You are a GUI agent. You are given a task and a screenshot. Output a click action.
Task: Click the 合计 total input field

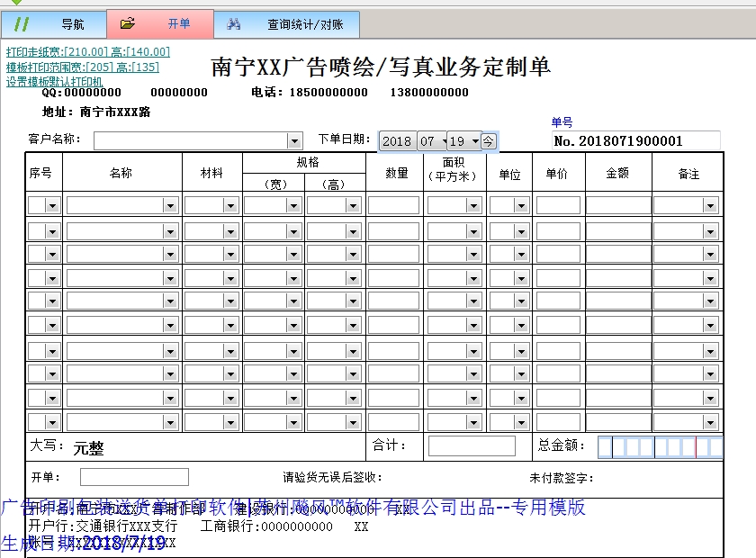471,446
